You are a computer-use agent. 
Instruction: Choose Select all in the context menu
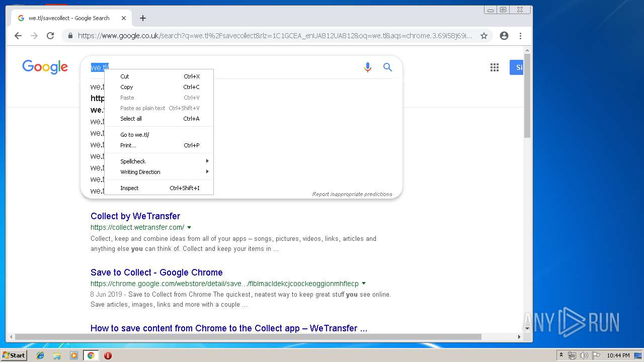pos(159,119)
